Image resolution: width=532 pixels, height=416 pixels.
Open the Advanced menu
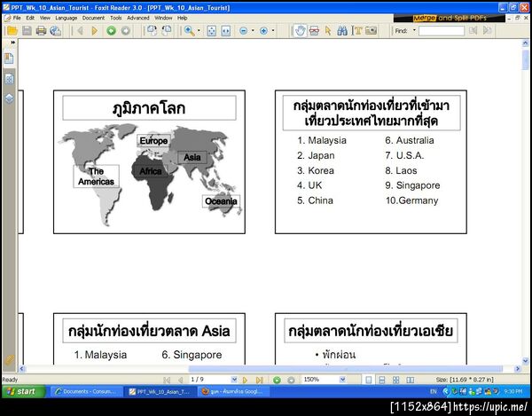click(x=138, y=18)
